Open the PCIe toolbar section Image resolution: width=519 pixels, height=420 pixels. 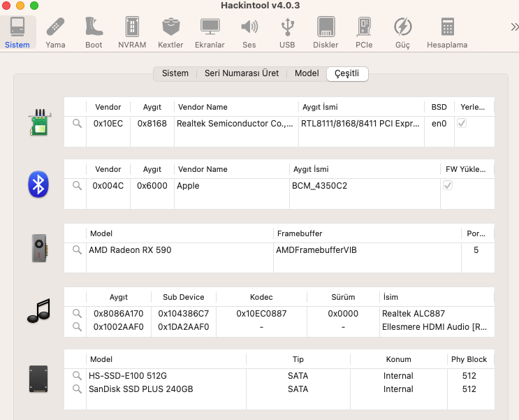click(x=364, y=33)
